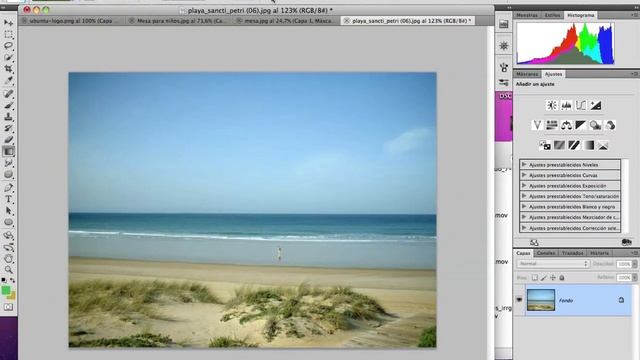Add a Hue/Saturation adjustment
Image resolution: width=640 pixels, height=360 pixels.
click(551, 125)
